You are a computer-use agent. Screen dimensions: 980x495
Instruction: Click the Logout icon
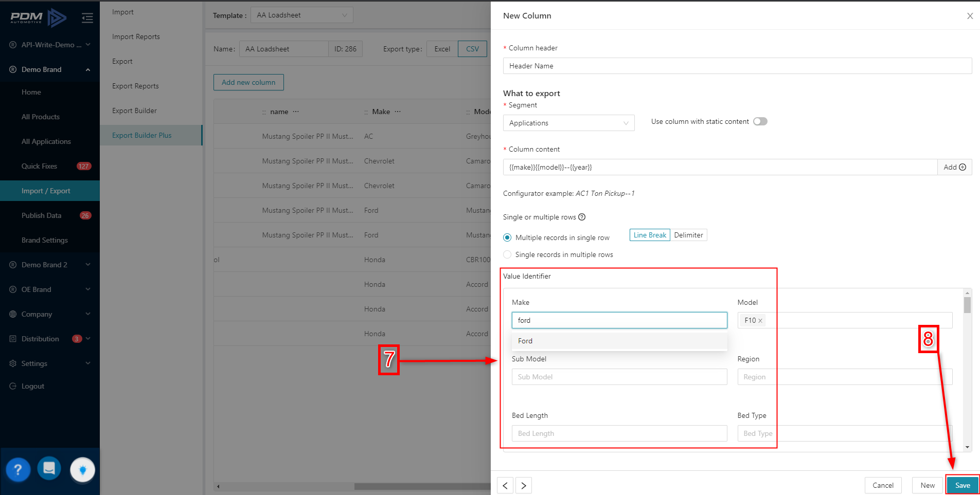pyautogui.click(x=13, y=386)
